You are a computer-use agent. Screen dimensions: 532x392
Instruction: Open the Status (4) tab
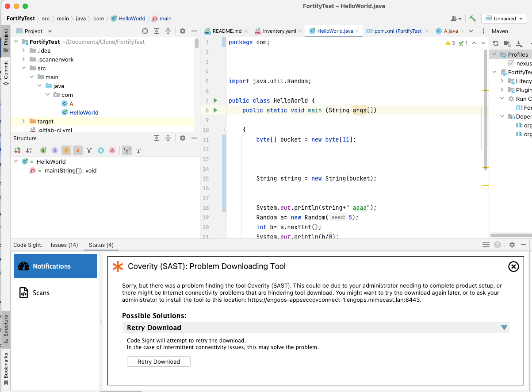101,245
